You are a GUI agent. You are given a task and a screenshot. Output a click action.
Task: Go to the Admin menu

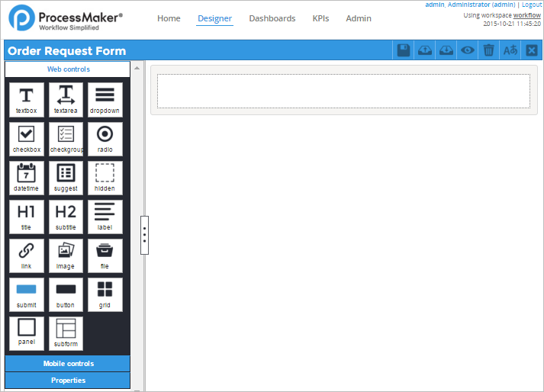coord(359,18)
